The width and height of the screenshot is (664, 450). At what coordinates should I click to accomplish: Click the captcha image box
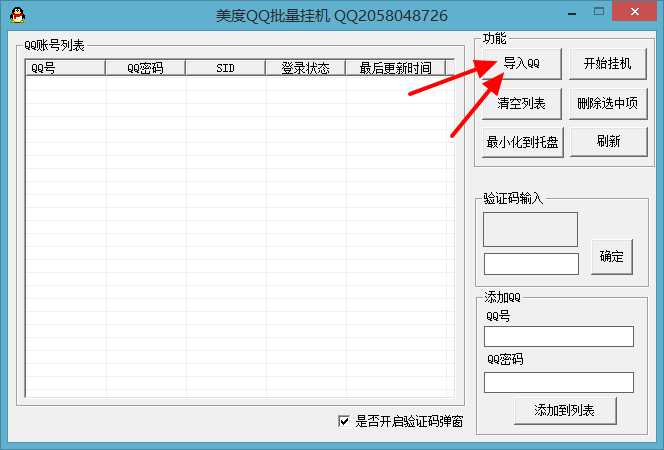point(530,229)
